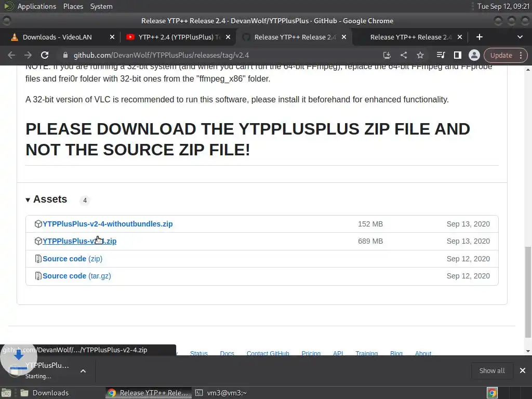Toggle the Chrome side panel icon
The height and width of the screenshot is (399, 532).
point(457,55)
